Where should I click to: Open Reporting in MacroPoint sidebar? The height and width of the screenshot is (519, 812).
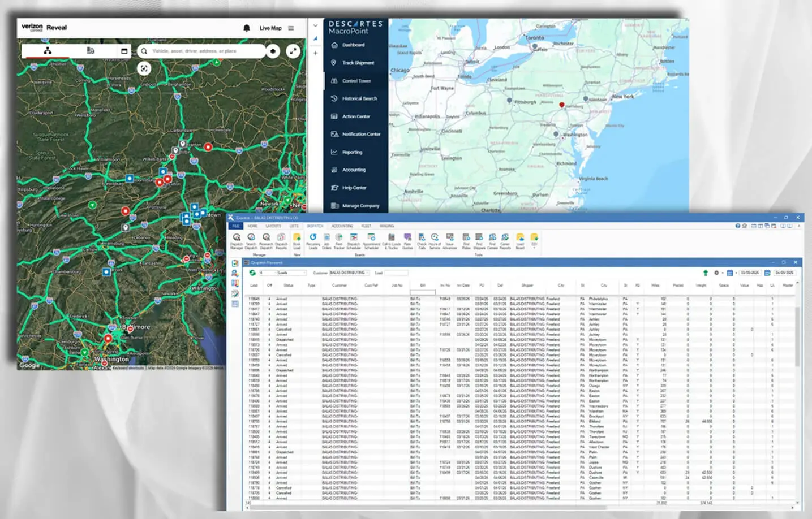(346, 152)
